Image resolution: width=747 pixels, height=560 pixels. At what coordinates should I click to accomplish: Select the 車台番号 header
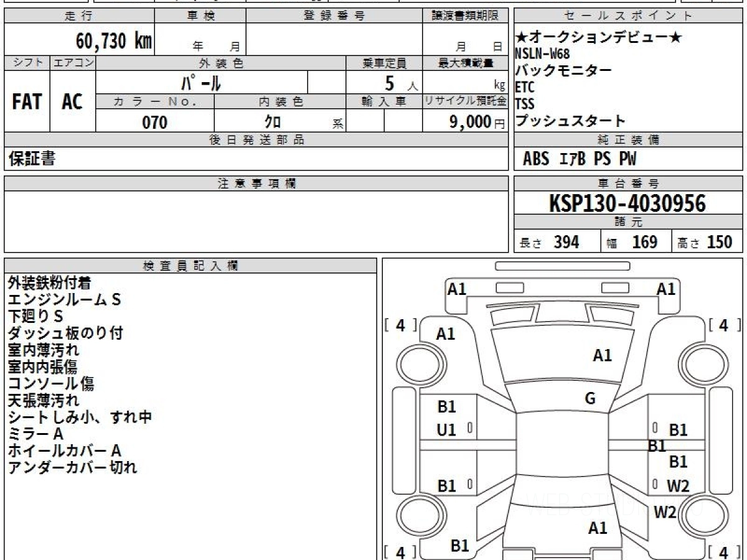coord(628,184)
